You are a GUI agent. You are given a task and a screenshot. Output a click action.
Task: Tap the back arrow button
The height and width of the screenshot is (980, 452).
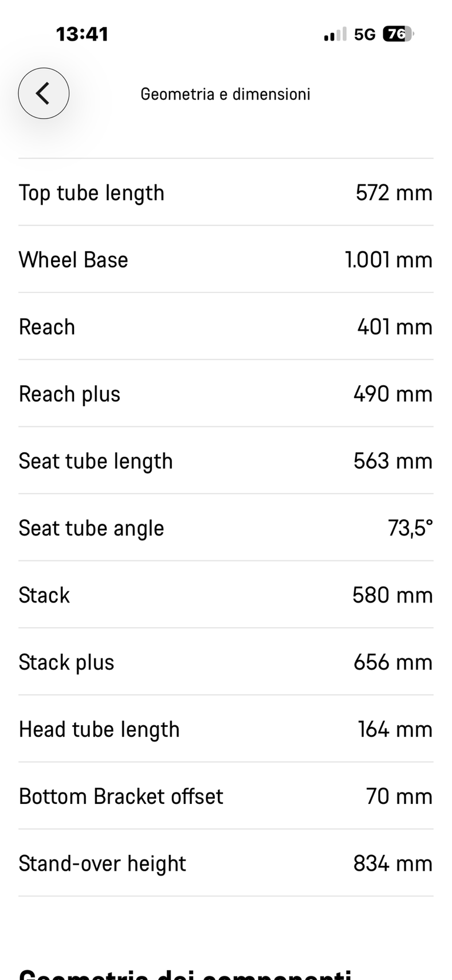point(43,93)
